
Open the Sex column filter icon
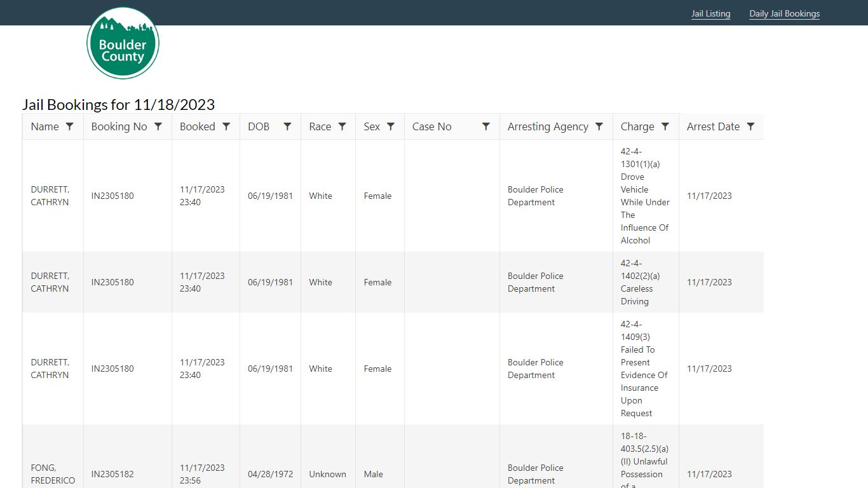[x=391, y=126]
